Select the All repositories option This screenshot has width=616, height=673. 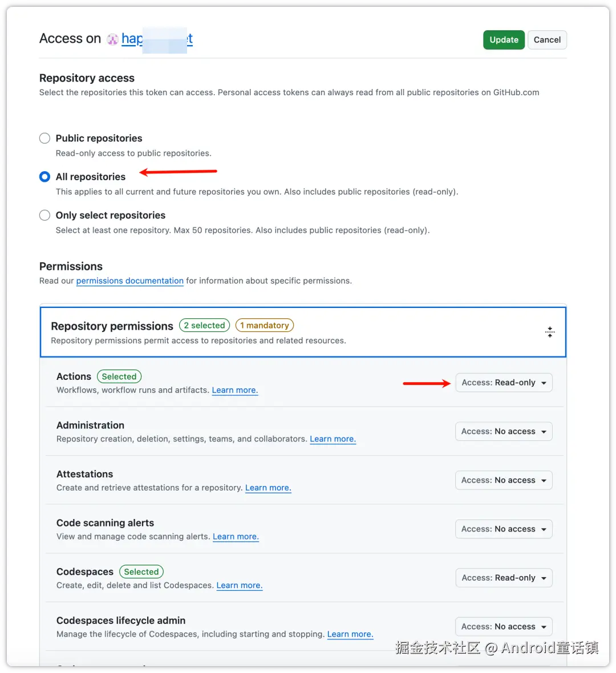tap(44, 176)
